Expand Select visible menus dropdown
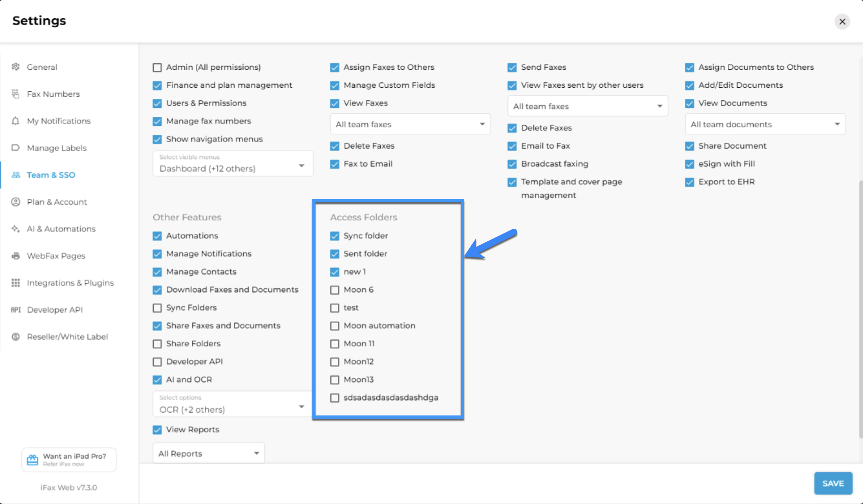The width and height of the screenshot is (863, 504). click(233, 163)
